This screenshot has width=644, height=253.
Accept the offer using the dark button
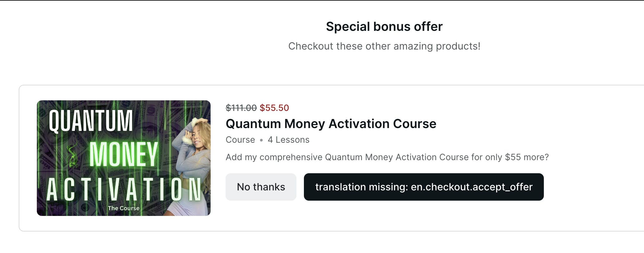(x=423, y=187)
